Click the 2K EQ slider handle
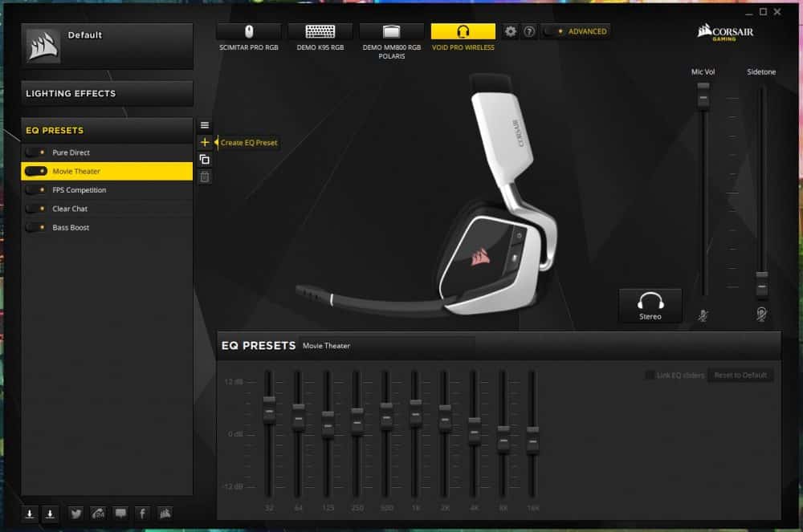Image resolution: width=803 pixels, height=532 pixels. point(445,419)
